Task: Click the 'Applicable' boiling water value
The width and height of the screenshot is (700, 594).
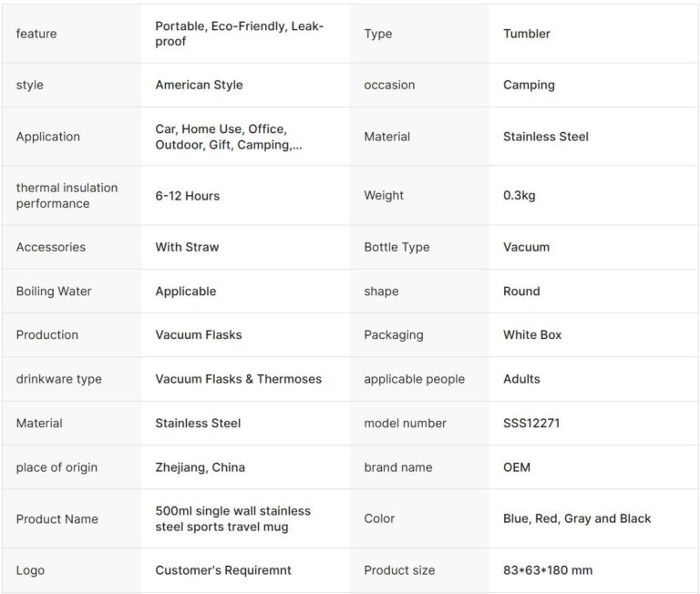Action: (x=186, y=292)
